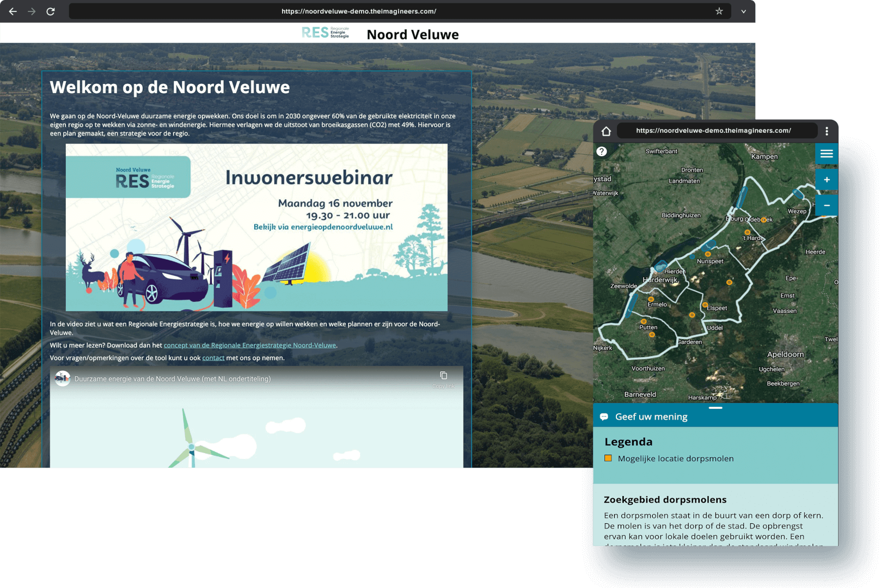Zoom in on the satellite map
The image size is (881, 588).
827,179
